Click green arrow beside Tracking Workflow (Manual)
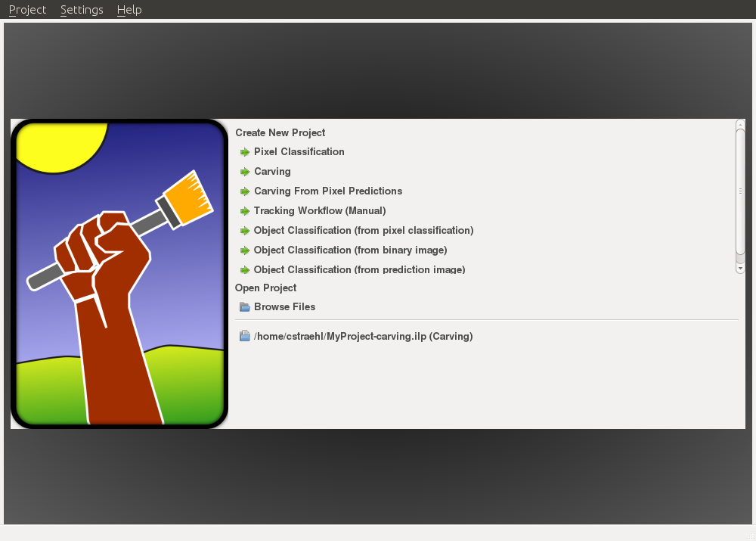Screen dimensions: 756x541 (245, 211)
